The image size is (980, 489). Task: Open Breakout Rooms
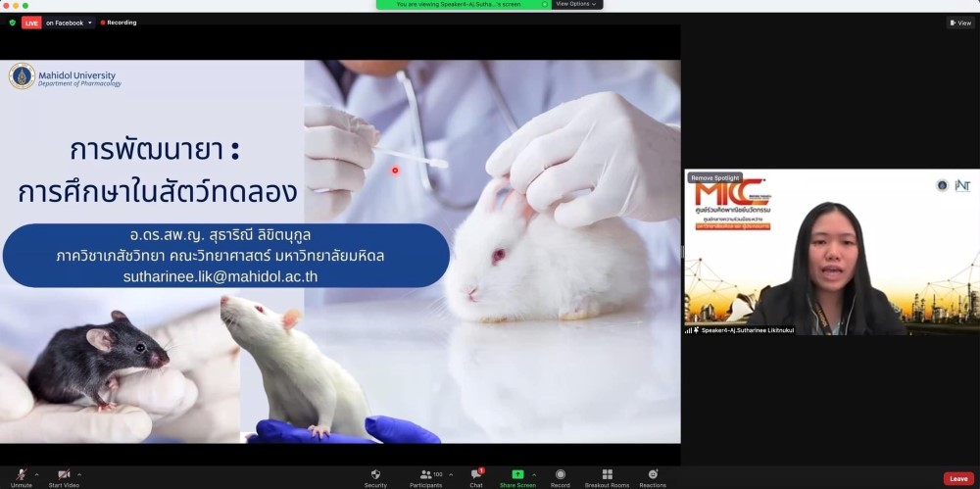[607, 475]
